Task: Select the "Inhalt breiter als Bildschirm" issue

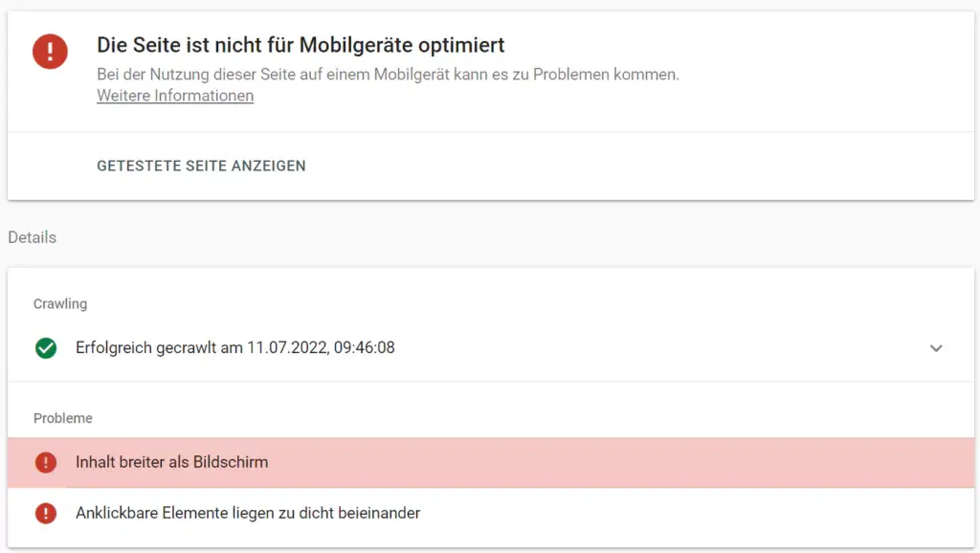Action: [172, 463]
